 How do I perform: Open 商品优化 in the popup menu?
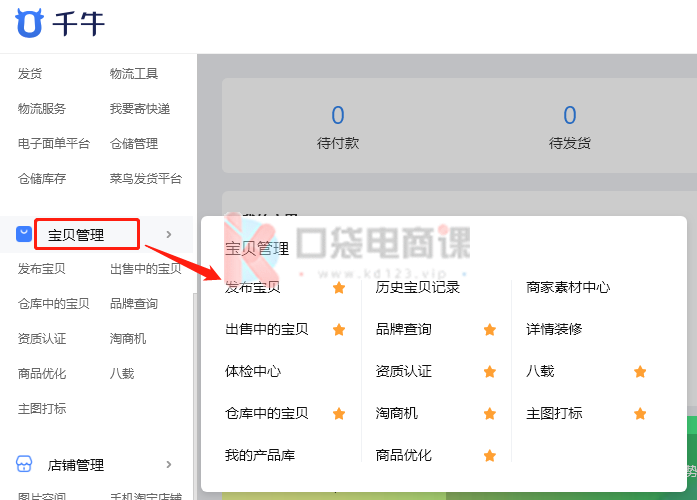point(404,455)
